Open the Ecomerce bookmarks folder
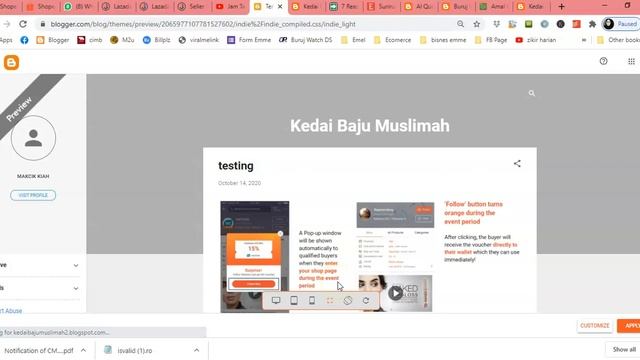Screen dimensions: 640x360 pos(392,40)
